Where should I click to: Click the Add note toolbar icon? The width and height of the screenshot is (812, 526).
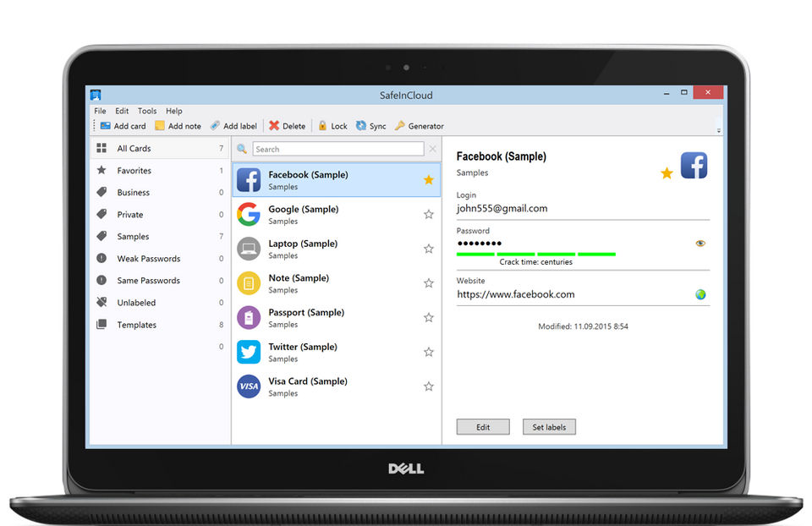pos(160,126)
